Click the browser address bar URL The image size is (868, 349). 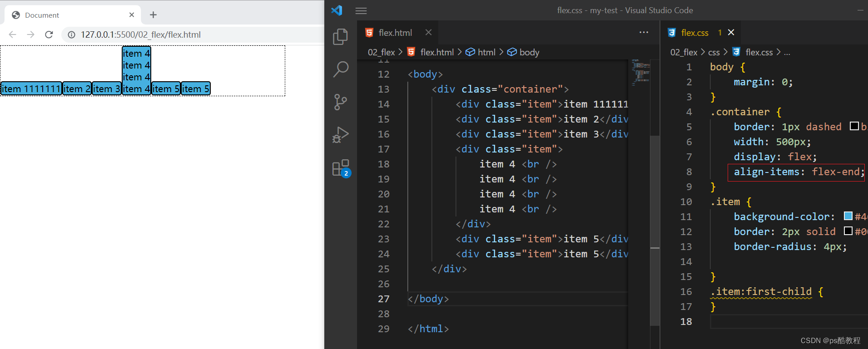(141, 34)
